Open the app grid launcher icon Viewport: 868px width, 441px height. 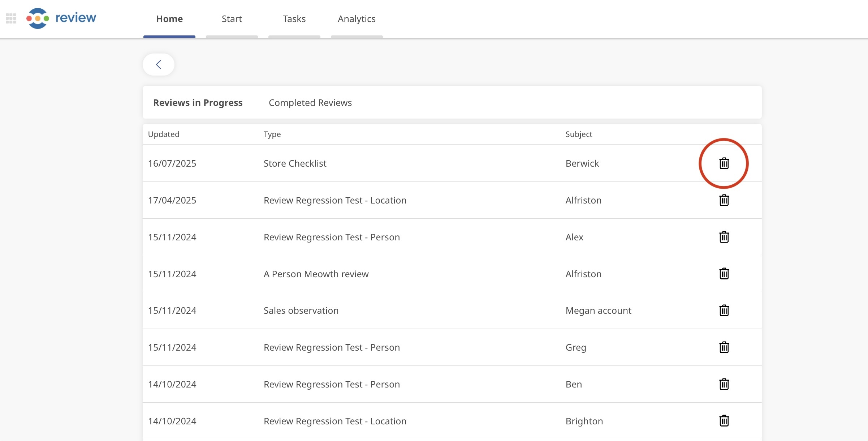click(x=11, y=18)
